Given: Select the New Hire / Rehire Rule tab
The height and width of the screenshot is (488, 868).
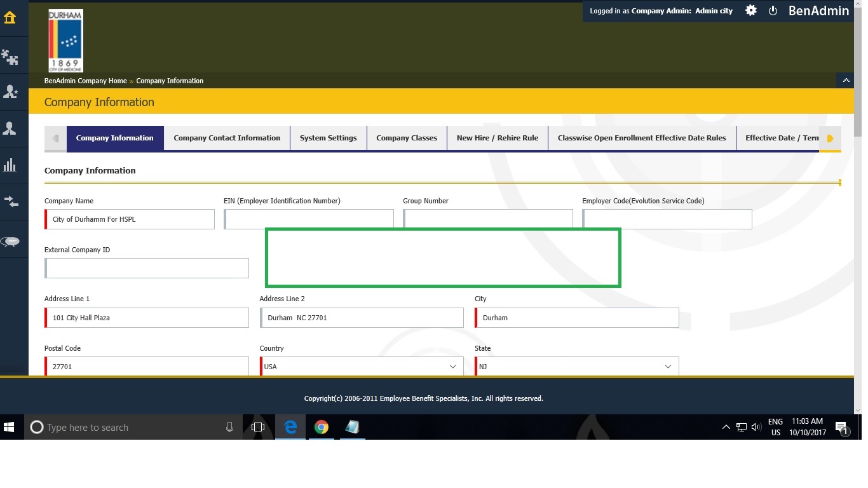Looking at the screenshot, I should coord(497,138).
